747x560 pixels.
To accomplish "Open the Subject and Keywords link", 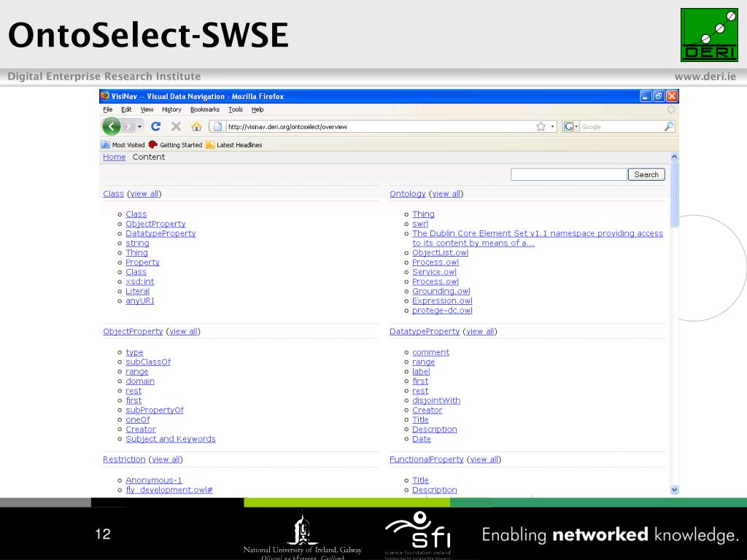I will point(171,439).
